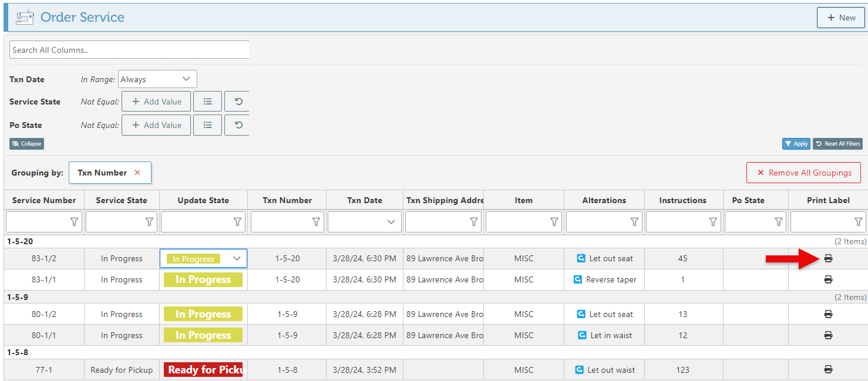Click red Ready for Pickup status badge
868x381 pixels.
(203, 370)
